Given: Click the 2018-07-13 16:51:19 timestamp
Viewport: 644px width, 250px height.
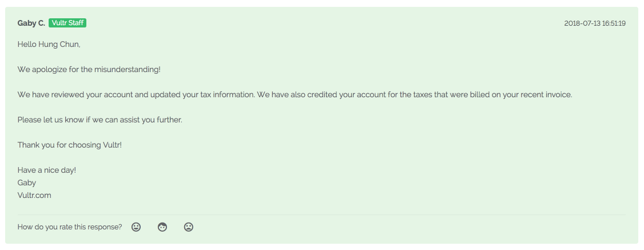Looking at the screenshot, I should (595, 23).
